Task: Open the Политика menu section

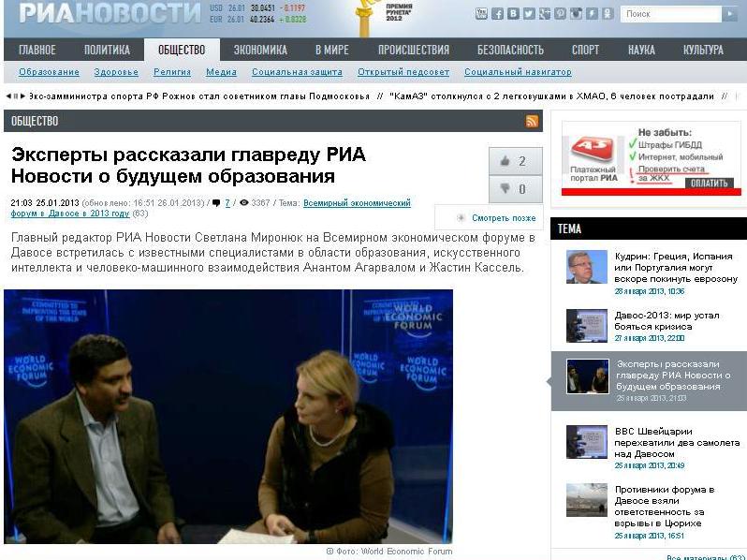Action: [107, 50]
